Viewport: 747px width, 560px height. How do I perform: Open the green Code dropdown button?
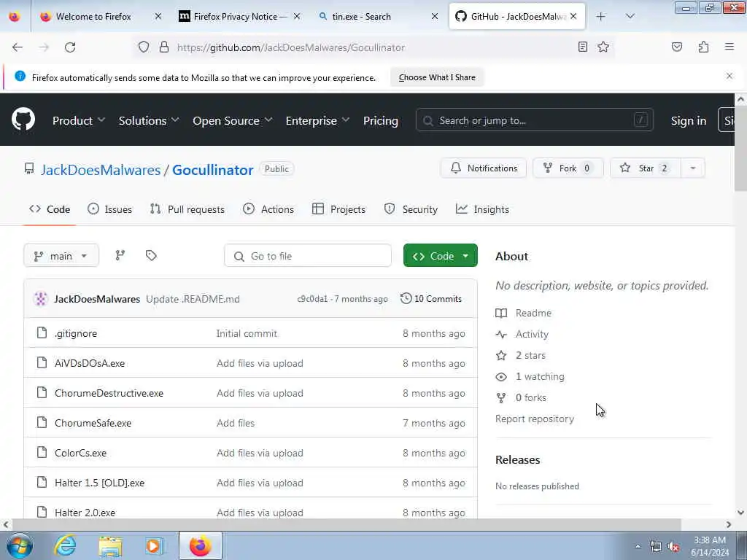440,256
